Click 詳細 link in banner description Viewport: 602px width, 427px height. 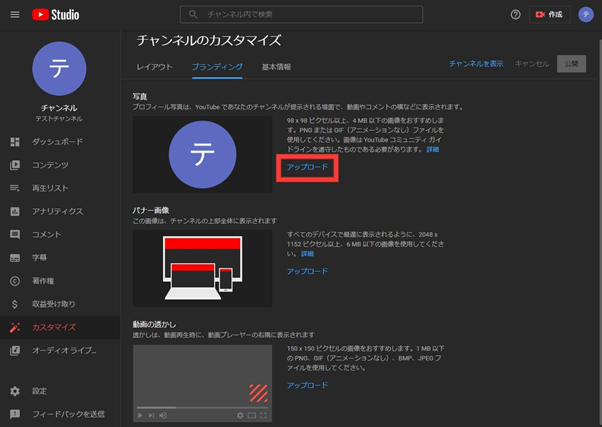coord(307,254)
